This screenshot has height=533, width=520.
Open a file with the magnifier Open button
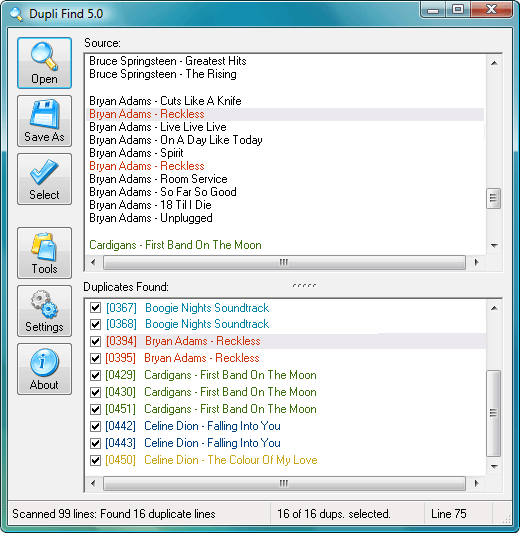point(45,63)
